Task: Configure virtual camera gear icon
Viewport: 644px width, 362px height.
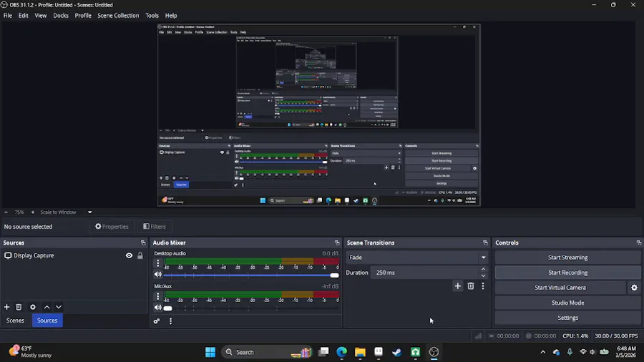Action: click(634, 288)
